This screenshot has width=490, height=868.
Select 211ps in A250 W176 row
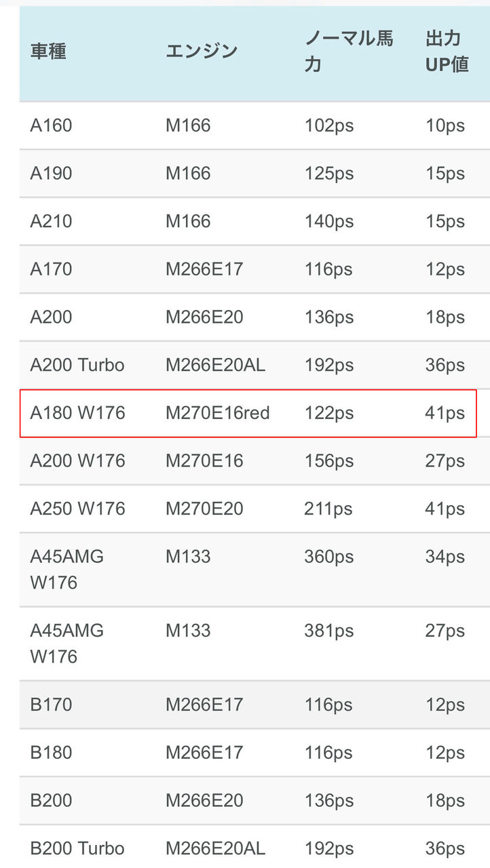(328, 509)
